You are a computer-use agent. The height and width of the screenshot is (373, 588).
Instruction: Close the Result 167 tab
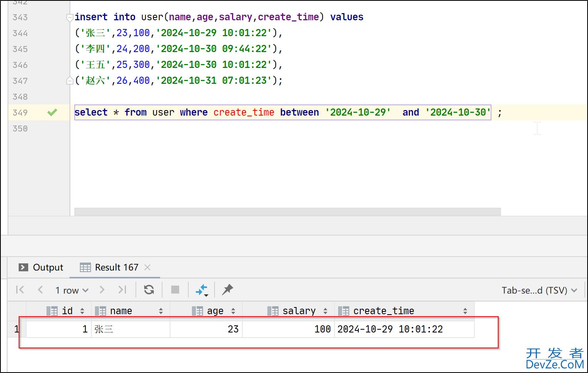tap(147, 267)
